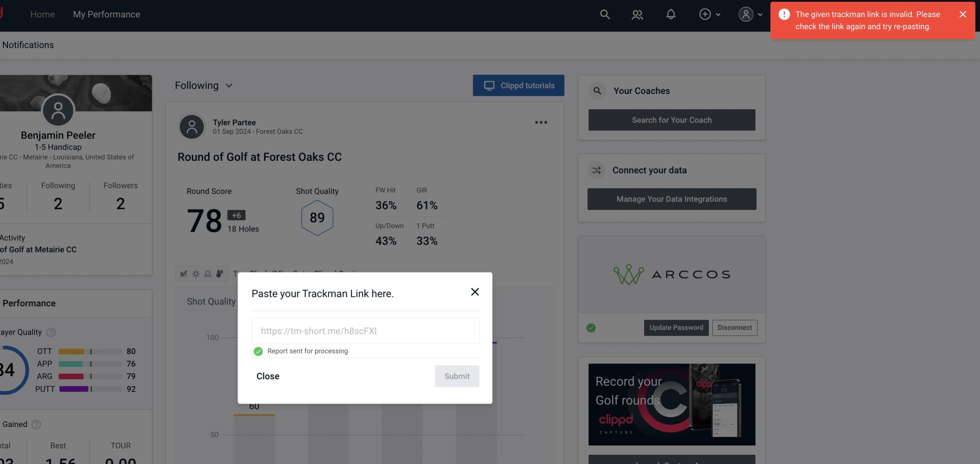This screenshot has height=464, width=980.
Task: Click the notifications bell icon
Action: tap(671, 14)
